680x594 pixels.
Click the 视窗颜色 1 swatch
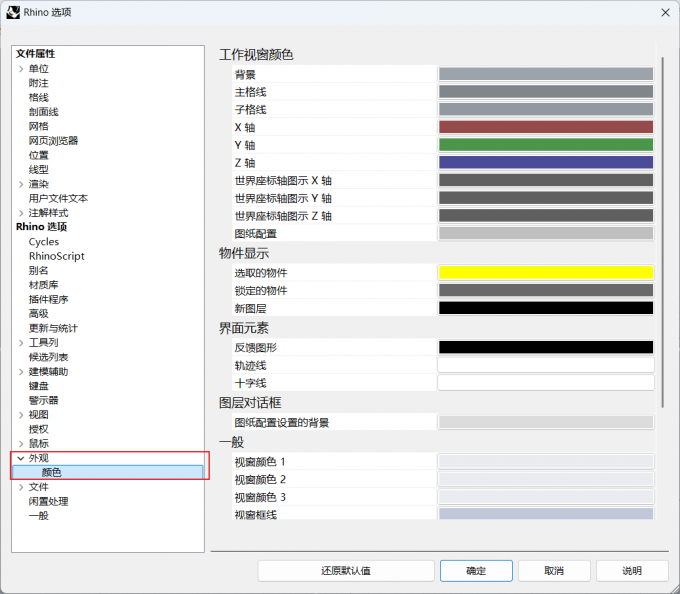(x=546, y=461)
